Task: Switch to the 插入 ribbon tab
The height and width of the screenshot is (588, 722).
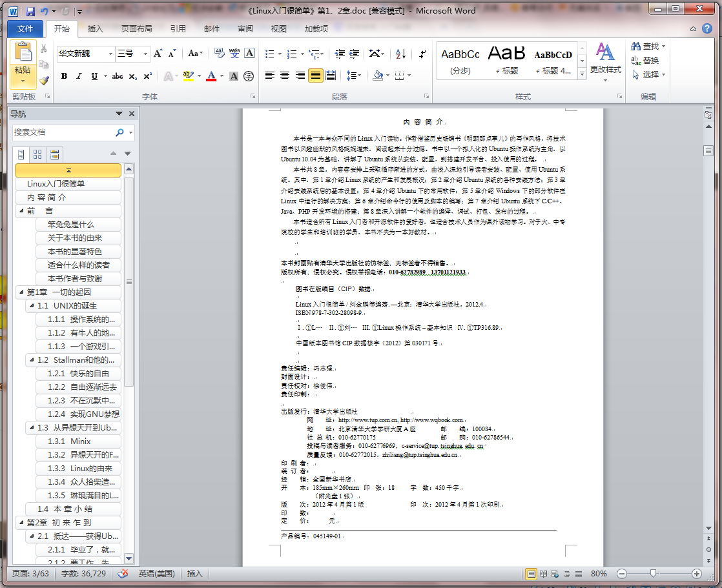Action: pyautogui.click(x=96, y=28)
